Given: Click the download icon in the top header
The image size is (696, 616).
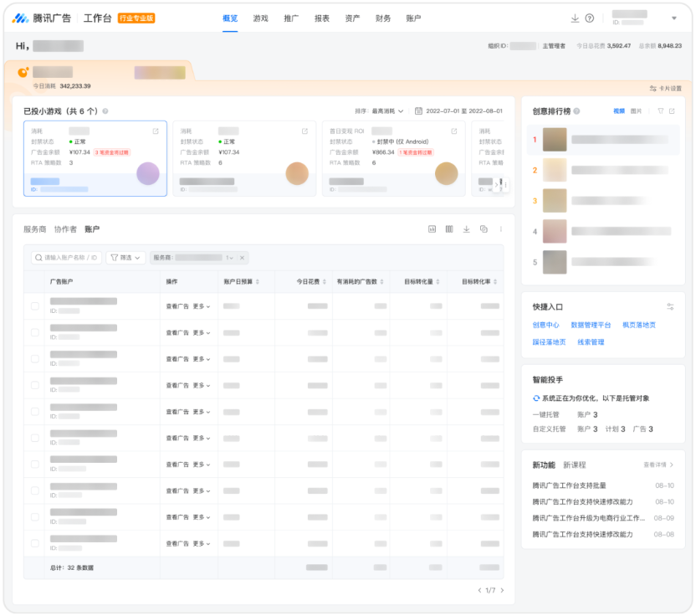Looking at the screenshot, I should pos(575,18).
